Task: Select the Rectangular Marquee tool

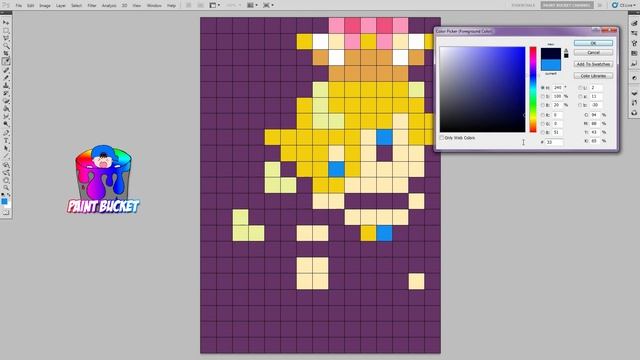Action: 6,30
